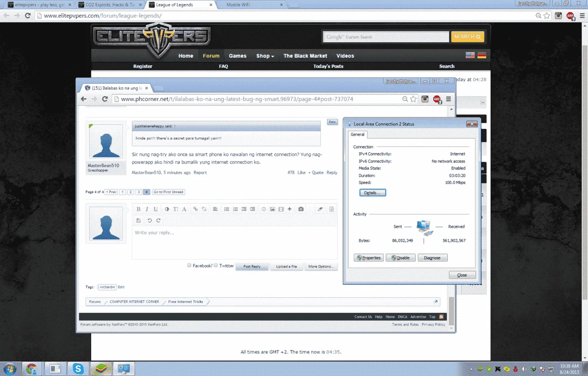Open save draft floppy icon menu
Viewport: 588px width, 376px height.
click(139, 220)
